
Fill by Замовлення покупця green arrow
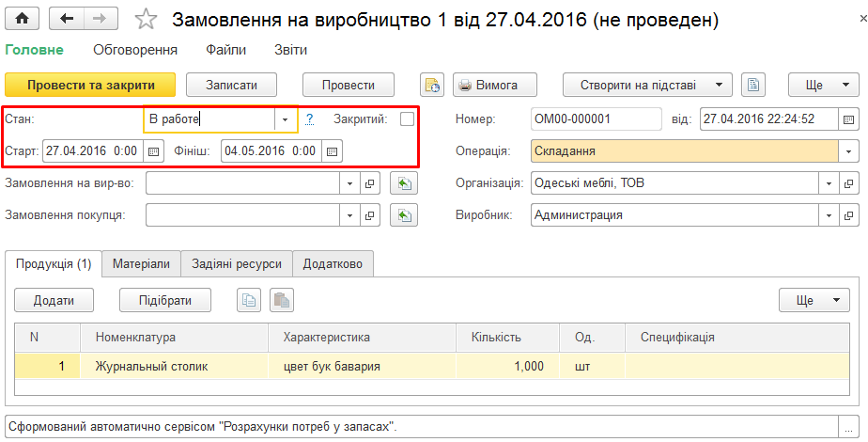pyautogui.click(x=404, y=215)
